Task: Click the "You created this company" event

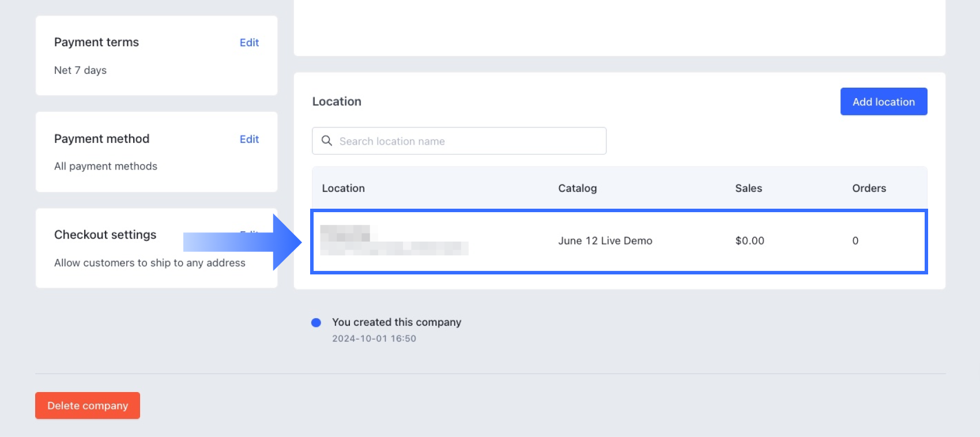Action: pos(397,322)
